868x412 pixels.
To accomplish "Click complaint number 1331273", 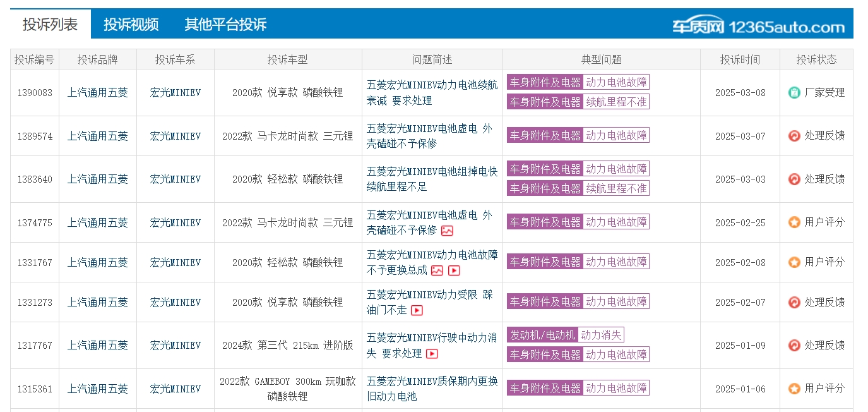I will click(x=35, y=303).
